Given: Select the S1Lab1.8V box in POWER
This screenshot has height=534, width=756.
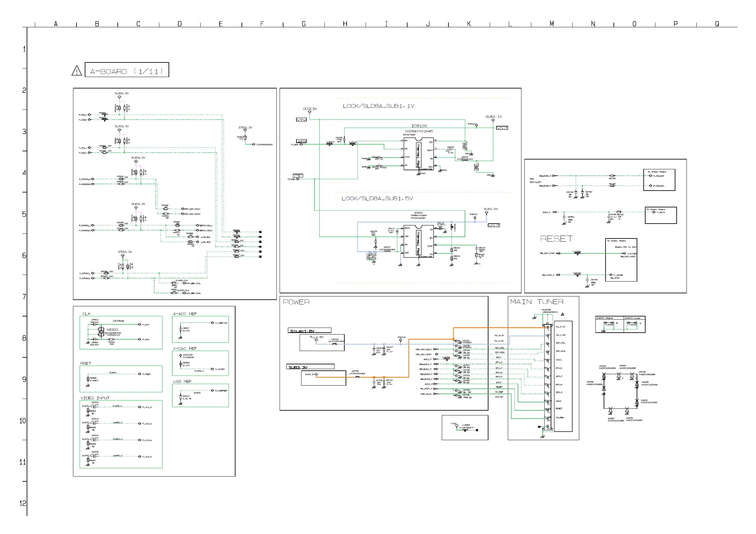Looking at the screenshot, I should tap(309, 330).
